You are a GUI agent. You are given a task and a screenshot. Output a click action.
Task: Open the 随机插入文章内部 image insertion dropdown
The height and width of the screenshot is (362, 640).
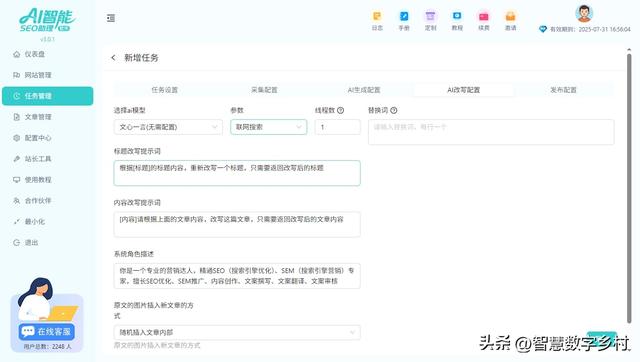coord(237,333)
